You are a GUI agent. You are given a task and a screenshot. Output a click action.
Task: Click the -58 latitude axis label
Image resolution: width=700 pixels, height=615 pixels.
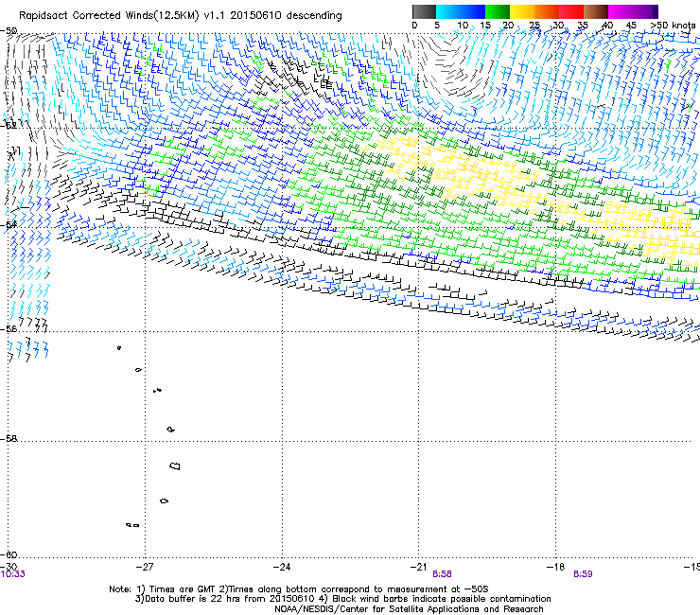[x=9, y=439]
